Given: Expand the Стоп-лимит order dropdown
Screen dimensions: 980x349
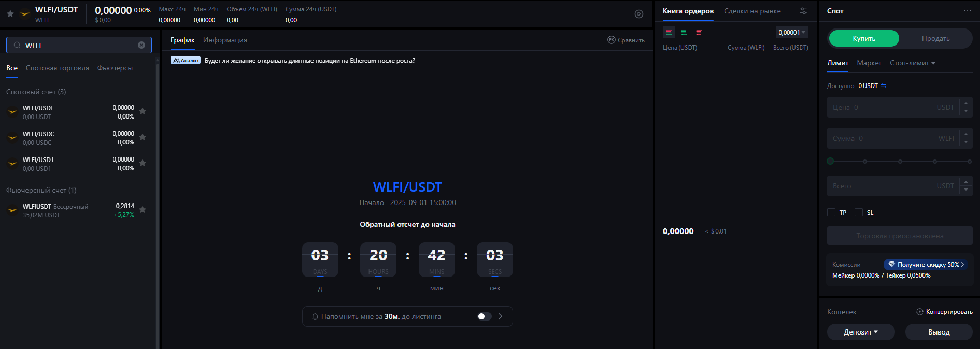Looking at the screenshot, I should point(913,63).
